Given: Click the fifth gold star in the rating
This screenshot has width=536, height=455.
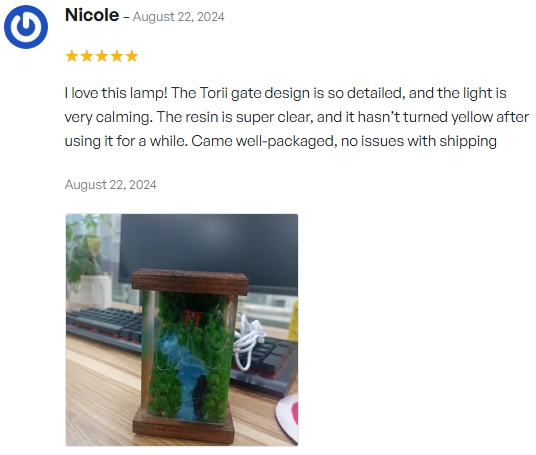Looking at the screenshot, I should click(132, 56).
